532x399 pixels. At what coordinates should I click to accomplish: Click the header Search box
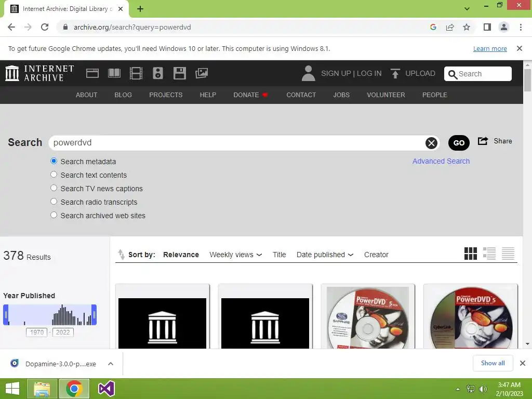(478, 74)
